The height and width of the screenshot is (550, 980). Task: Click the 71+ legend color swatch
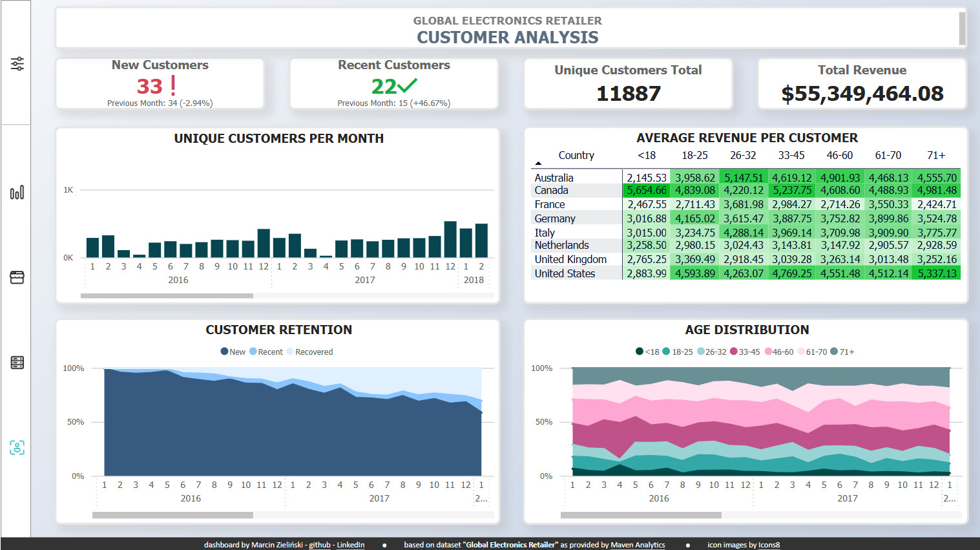pos(834,352)
